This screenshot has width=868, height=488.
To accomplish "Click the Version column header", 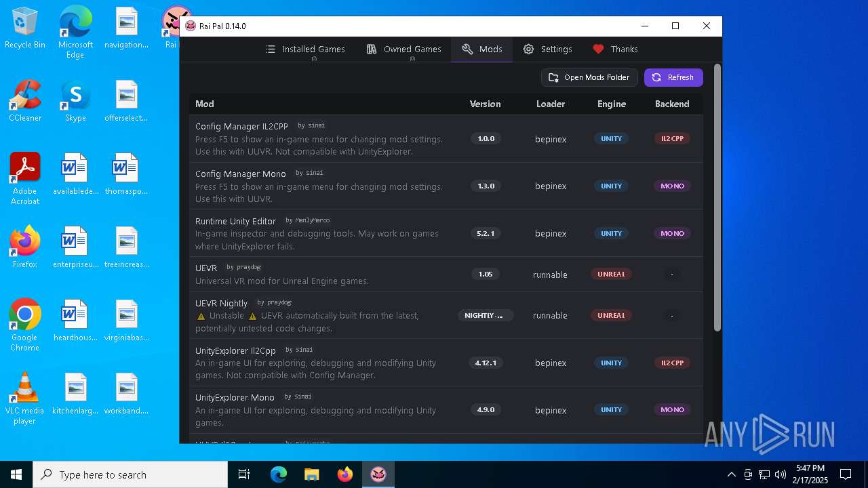I will click(x=486, y=104).
